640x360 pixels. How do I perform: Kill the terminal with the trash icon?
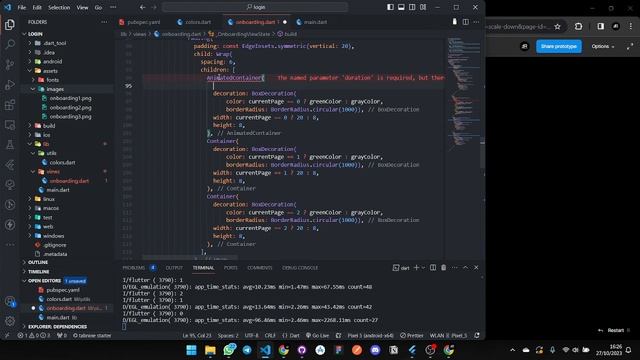click(444, 268)
